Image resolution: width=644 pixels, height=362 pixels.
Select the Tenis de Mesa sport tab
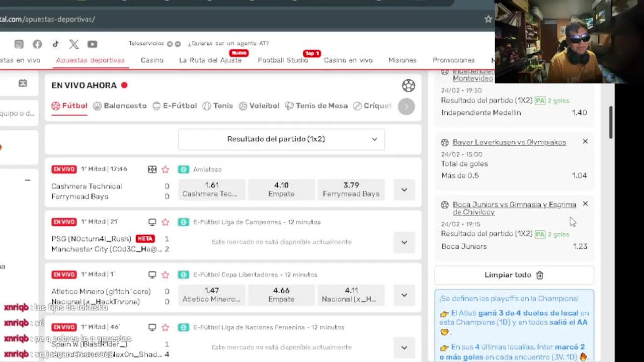coord(316,106)
